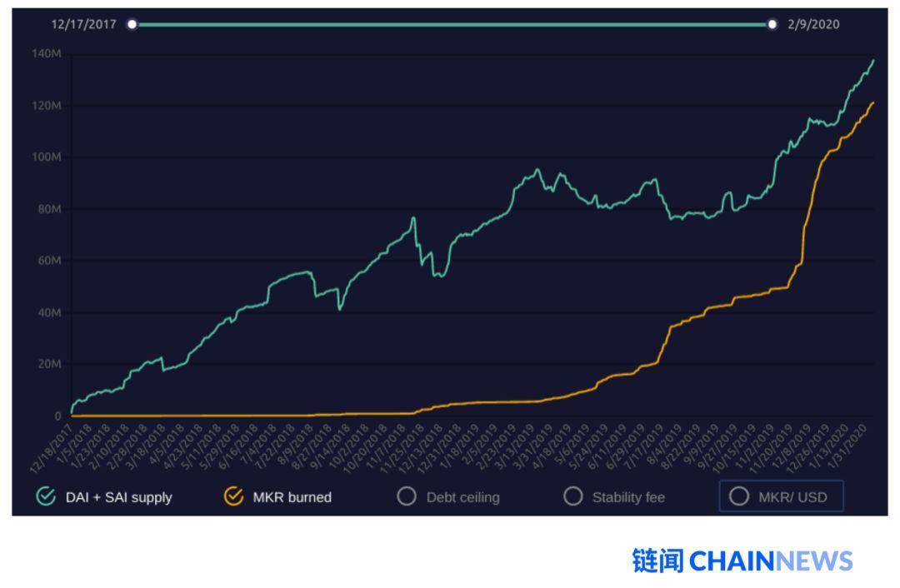Click the 12/17/2017 start date label
The width and height of the screenshot is (900, 588).
83,24
